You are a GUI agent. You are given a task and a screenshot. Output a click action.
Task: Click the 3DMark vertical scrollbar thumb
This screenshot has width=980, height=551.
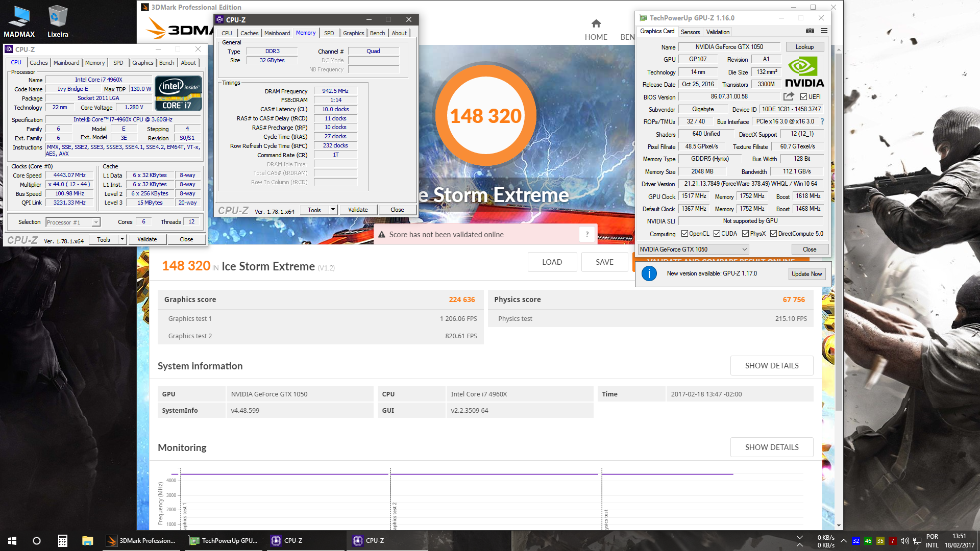pyautogui.click(x=838, y=232)
